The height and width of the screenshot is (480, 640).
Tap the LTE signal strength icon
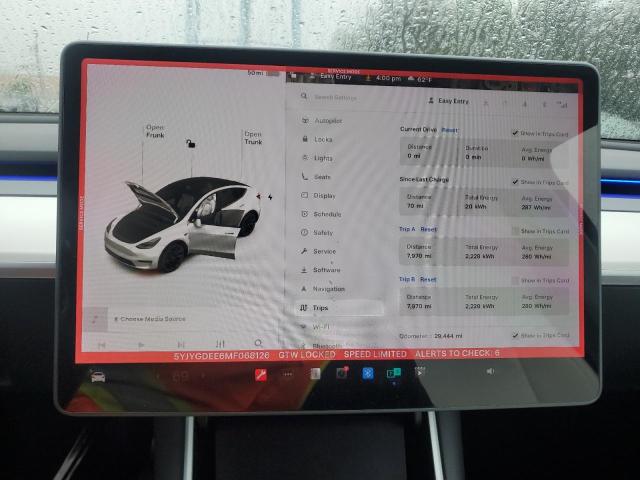coord(563,105)
